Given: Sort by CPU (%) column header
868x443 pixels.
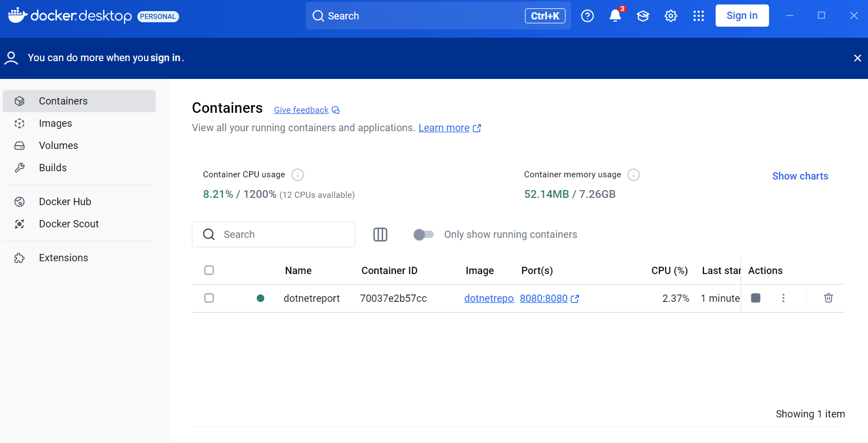Looking at the screenshot, I should pyautogui.click(x=669, y=271).
